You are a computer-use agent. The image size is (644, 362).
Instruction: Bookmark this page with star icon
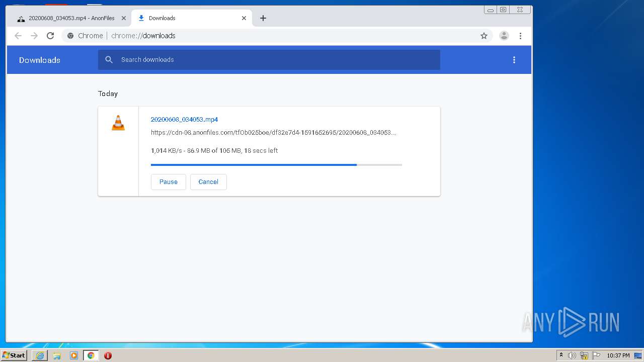(484, 36)
